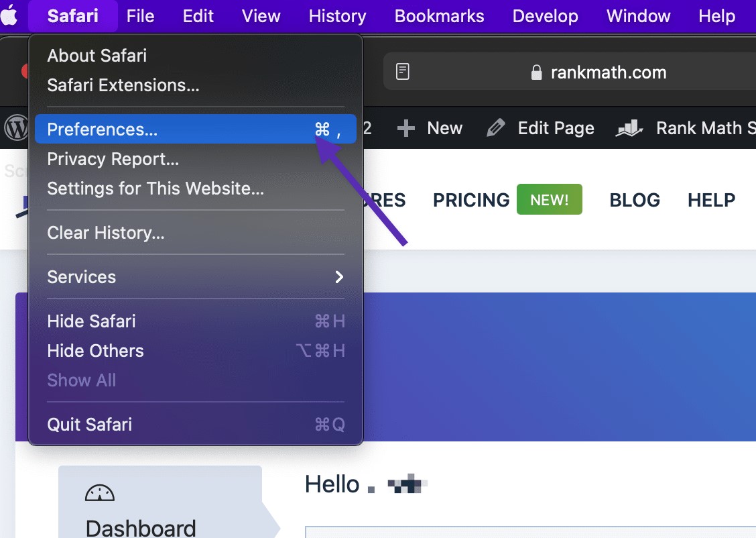Click the rankmath.com address field
This screenshot has height=538, width=756.
pos(570,71)
